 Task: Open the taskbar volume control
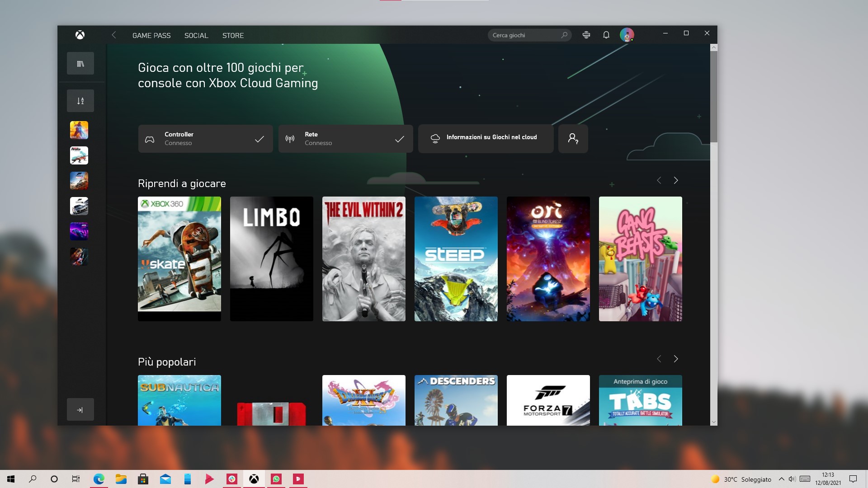tap(792, 479)
